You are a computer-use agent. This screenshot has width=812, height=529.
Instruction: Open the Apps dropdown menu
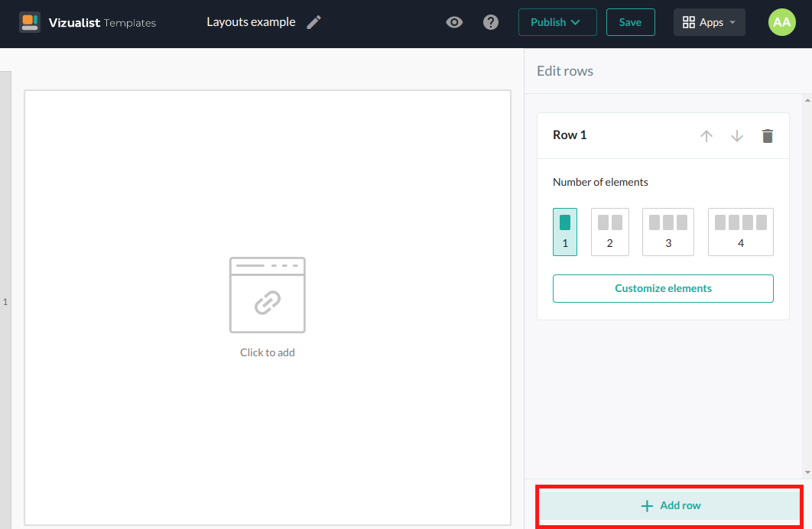709,22
